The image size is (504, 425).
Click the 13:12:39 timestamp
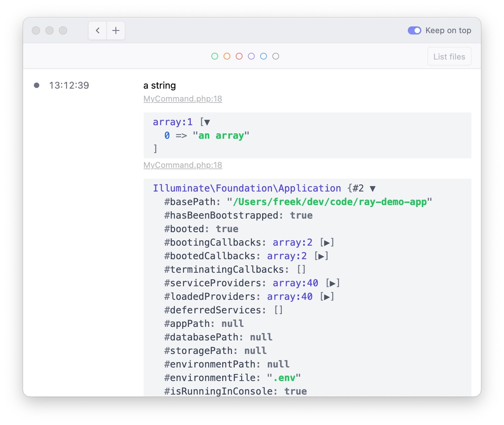click(x=69, y=85)
